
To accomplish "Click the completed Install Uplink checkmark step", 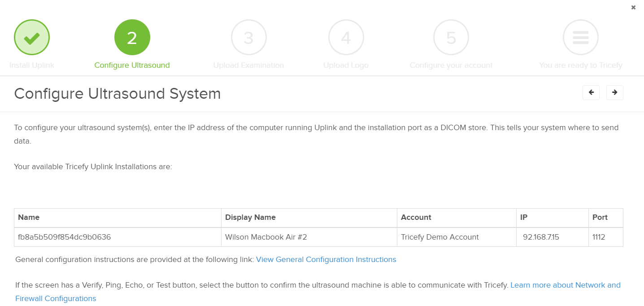I will coord(32,38).
